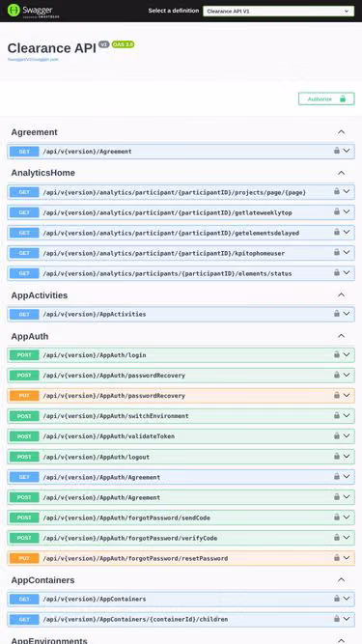Expand chevron on forgotPassword/resetPassword row
The height and width of the screenshot is (644, 362).
pos(347,558)
